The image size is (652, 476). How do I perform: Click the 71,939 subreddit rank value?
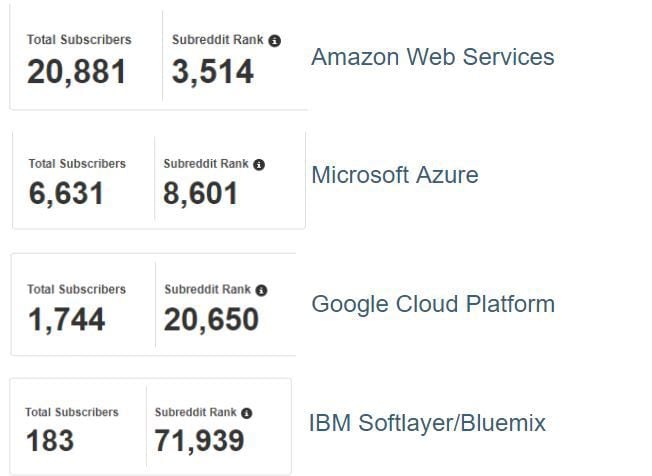pos(199,441)
